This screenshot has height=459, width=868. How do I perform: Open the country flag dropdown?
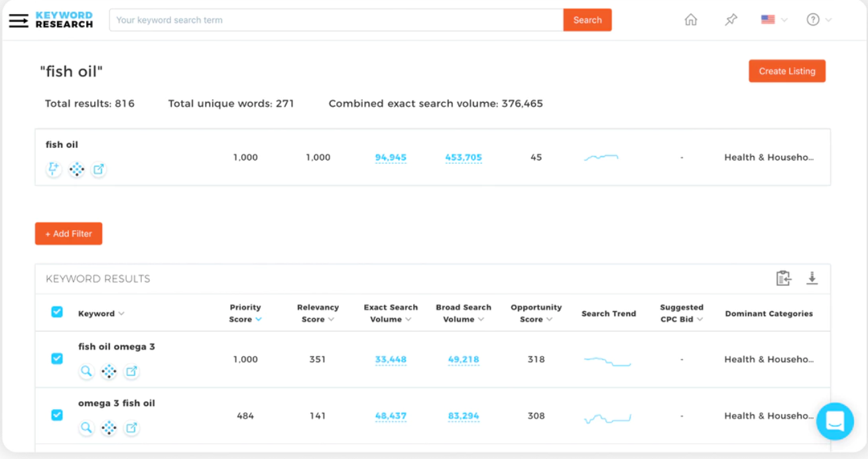click(772, 20)
